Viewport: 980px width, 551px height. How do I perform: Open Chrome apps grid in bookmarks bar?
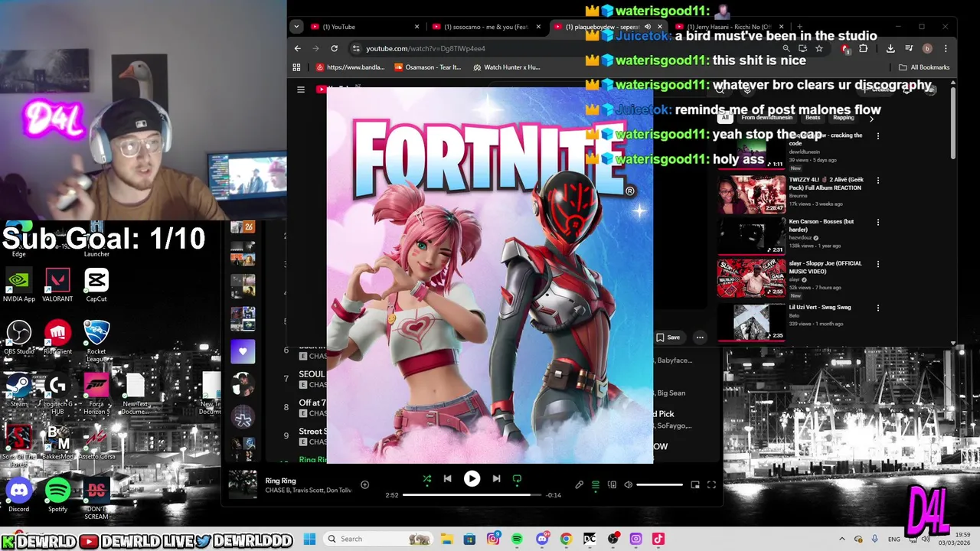(297, 67)
